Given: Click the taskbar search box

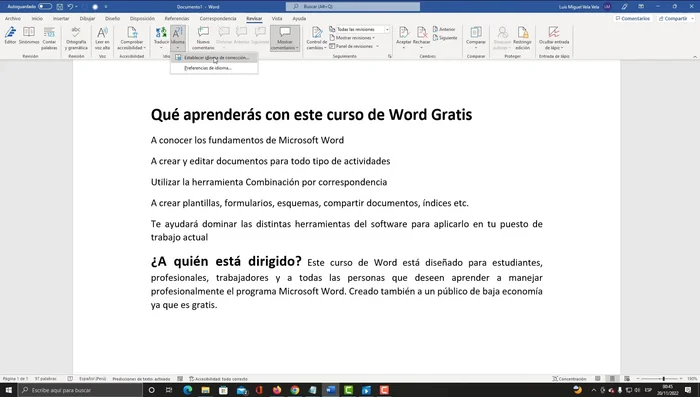Looking at the screenshot, I should 80,390.
